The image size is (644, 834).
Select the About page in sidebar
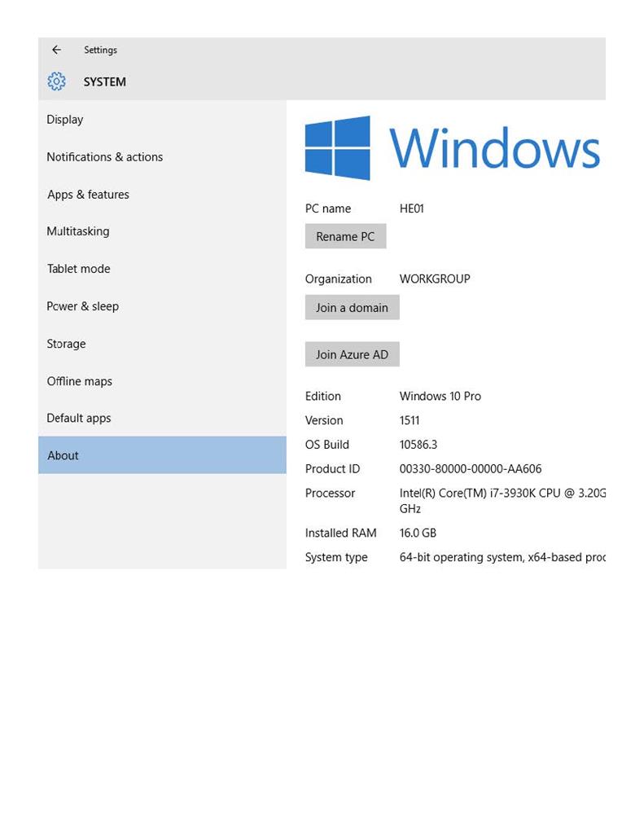(162, 455)
